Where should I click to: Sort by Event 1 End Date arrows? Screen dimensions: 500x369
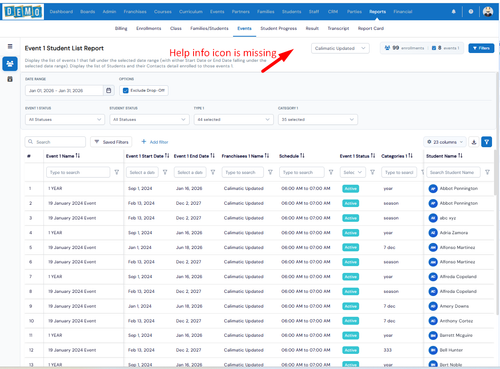[x=212, y=156]
